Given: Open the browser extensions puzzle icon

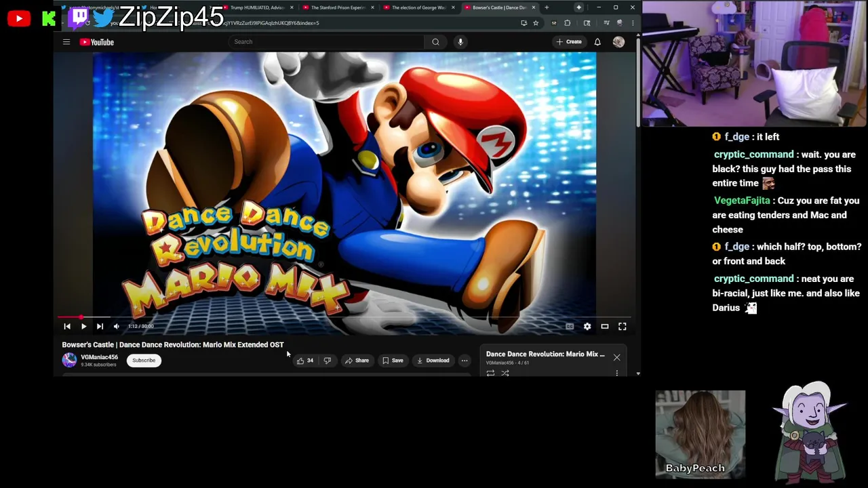Looking at the screenshot, I should (x=568, y=23).
